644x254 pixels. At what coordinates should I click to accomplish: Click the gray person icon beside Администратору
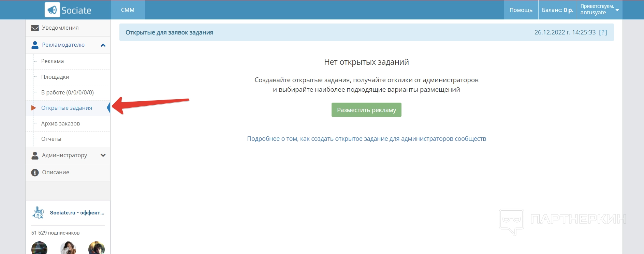click(x=35, y=155)
